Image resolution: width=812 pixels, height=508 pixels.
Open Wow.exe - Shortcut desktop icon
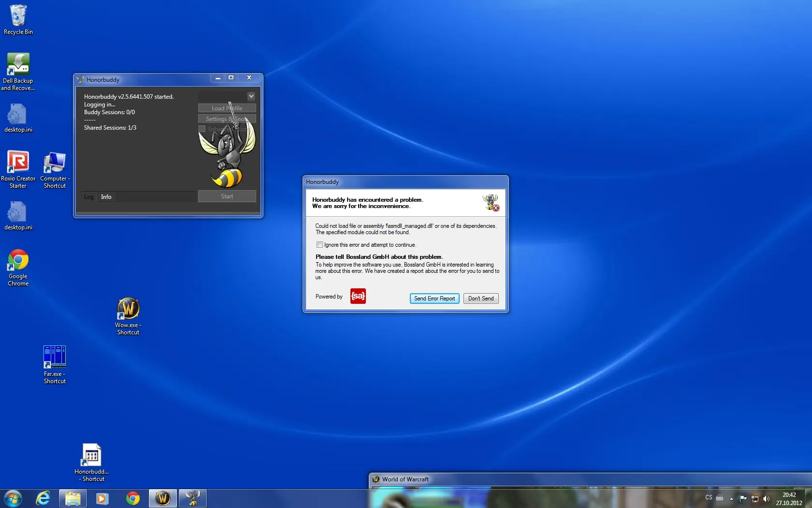(128, 316)
